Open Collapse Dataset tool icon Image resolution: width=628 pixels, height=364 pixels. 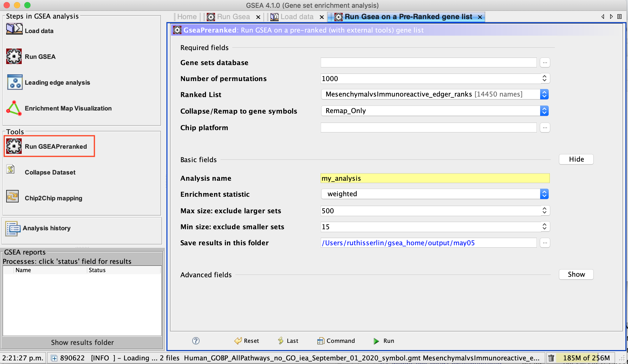[x=10, y=169]
